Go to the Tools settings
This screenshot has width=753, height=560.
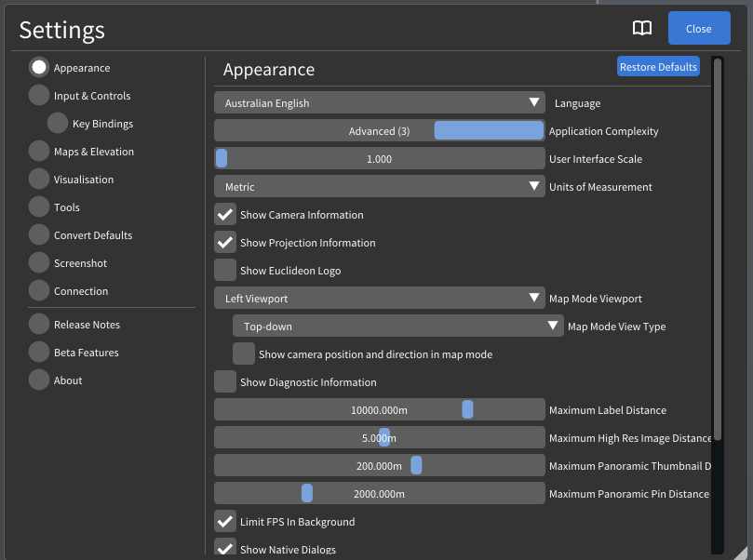coord(55,207)
